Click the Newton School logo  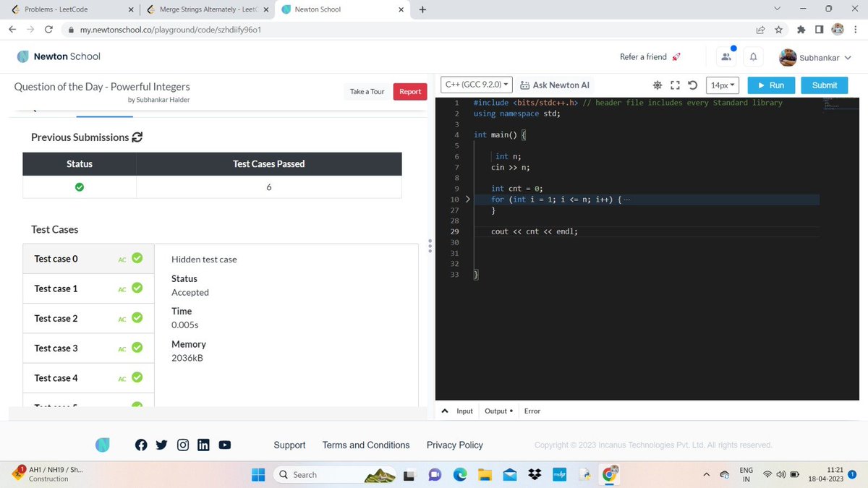point(59,56)
